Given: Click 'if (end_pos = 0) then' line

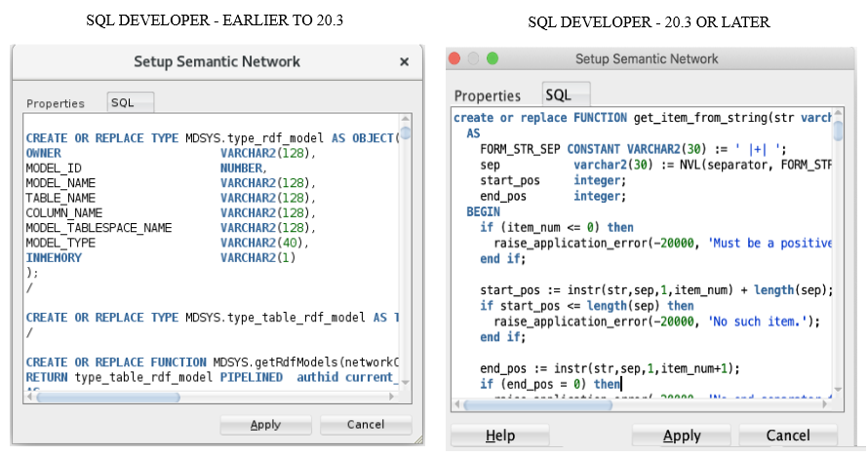Looking at the screenshot, I should pyautogui.click(x=550, y=384).
